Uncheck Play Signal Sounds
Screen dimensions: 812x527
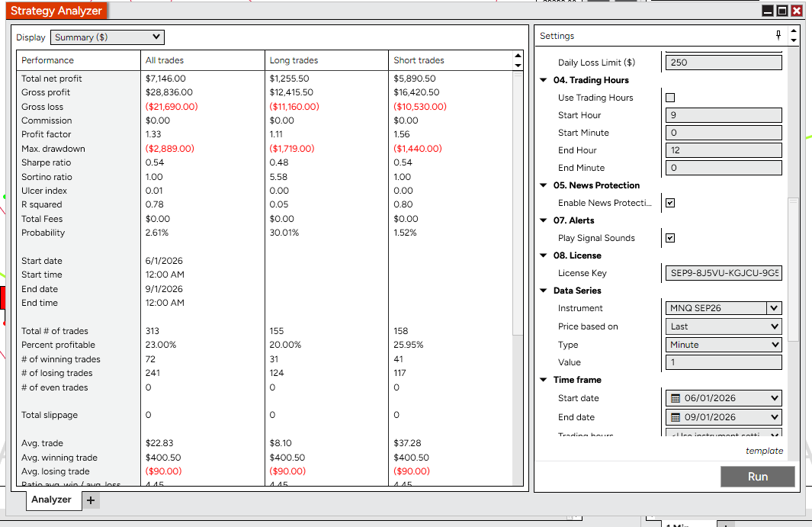click(670, 238)
